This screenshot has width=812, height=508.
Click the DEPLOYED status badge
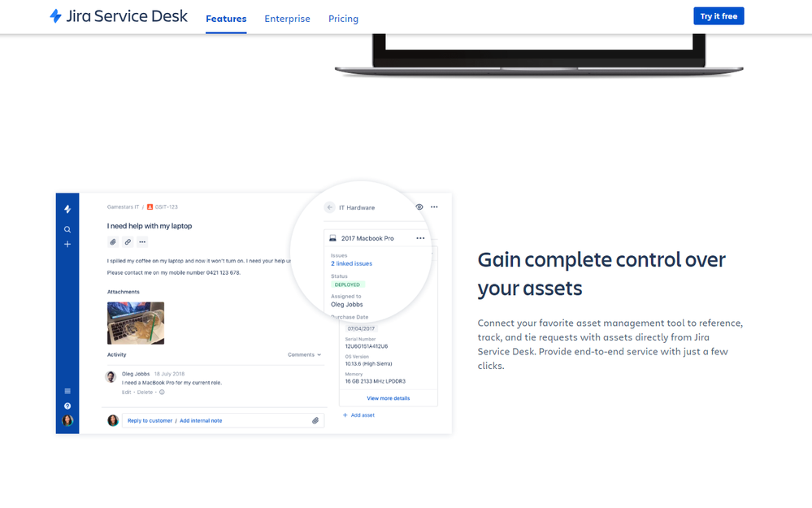point(348,284)
